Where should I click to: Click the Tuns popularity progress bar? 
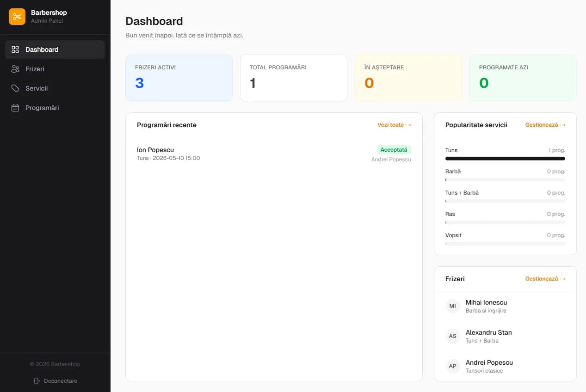[x=505, y=159]
